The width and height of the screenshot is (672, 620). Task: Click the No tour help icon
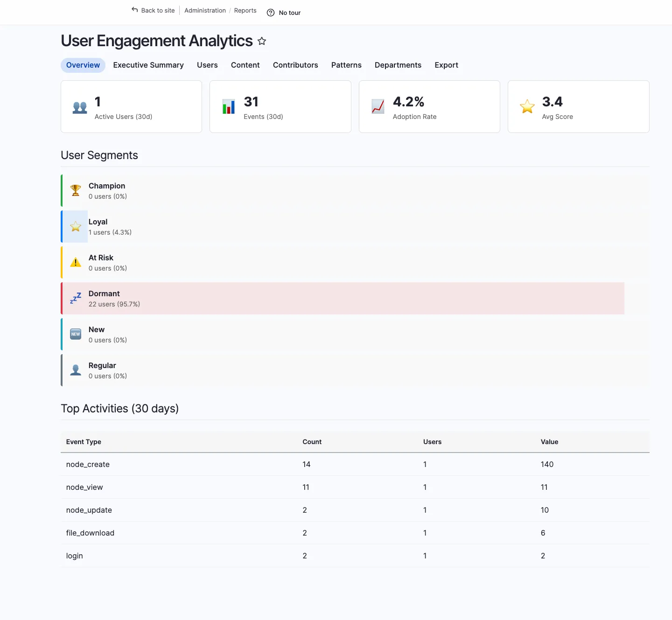(x=271, y=13)
